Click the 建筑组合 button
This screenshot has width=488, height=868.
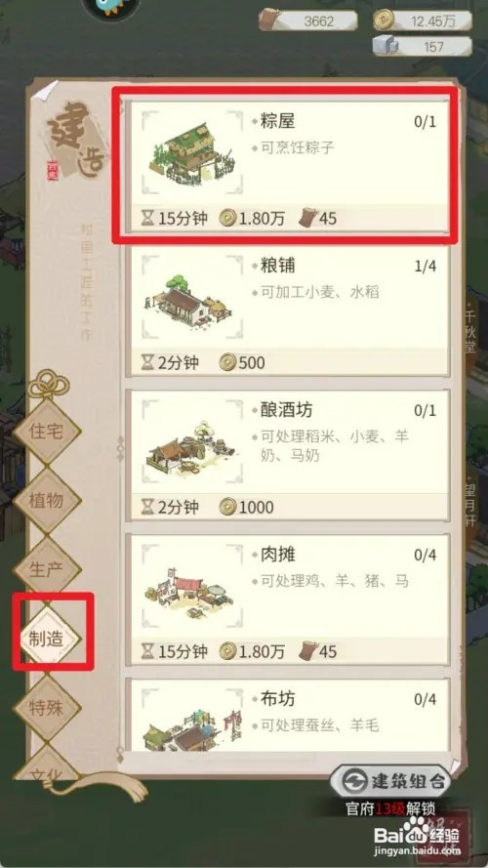coord(392,781)
